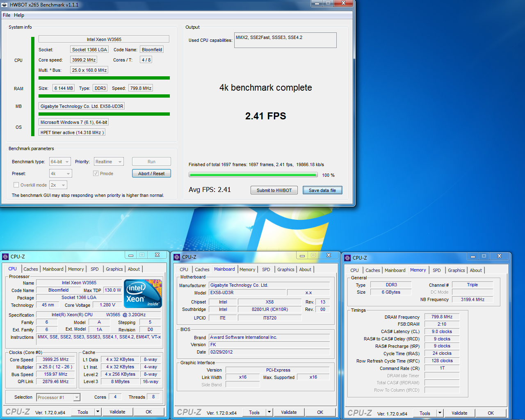The height and width of the screenshot is (420, 525).
Task: Click the Intel Xeon inside logo
Action: 143,294
